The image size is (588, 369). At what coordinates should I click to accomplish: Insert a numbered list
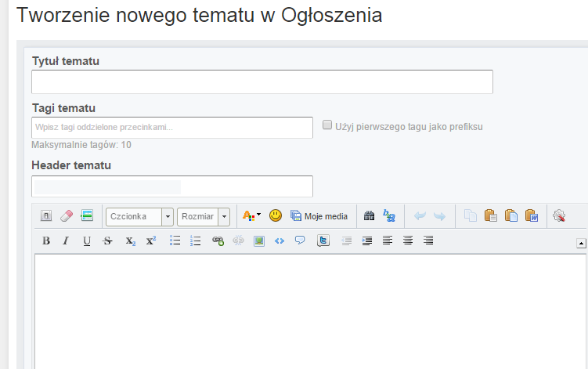pos(196,241)
